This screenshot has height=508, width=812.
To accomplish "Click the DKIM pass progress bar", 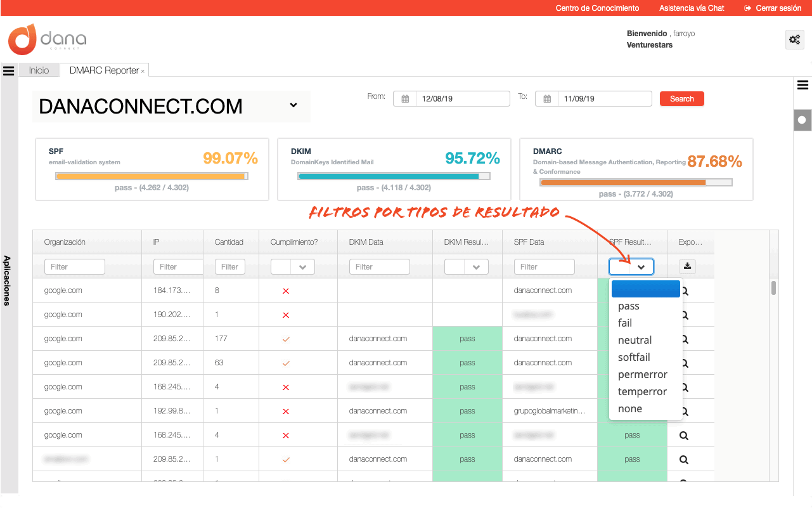I will [x=394, y=176].
